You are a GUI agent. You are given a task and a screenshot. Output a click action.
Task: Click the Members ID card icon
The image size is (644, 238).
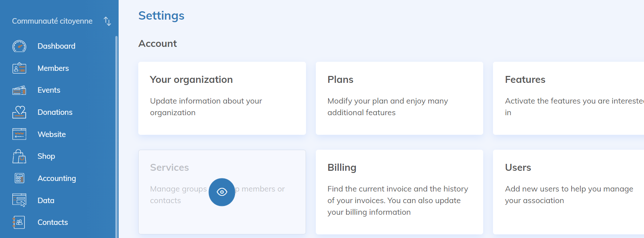(19, 68)
